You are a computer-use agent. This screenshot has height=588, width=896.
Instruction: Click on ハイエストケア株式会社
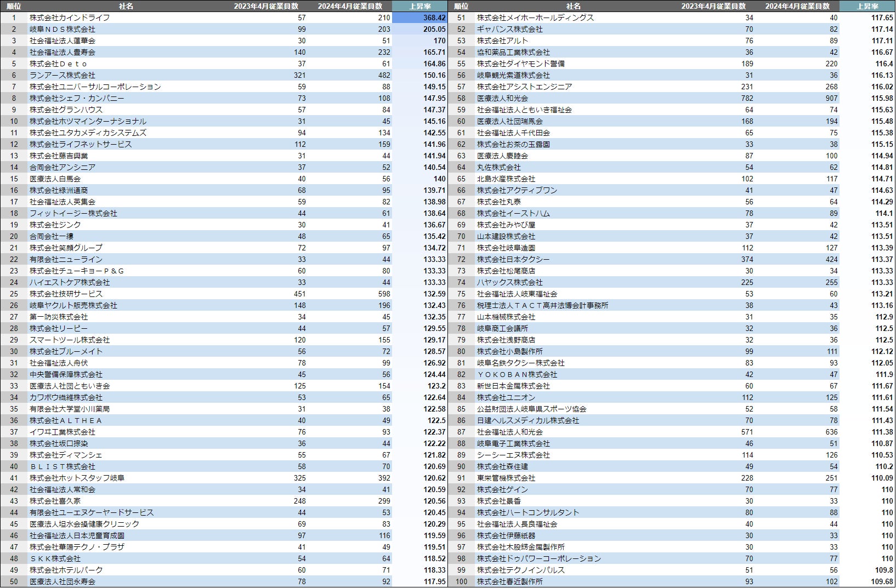(x=70, y=282)
